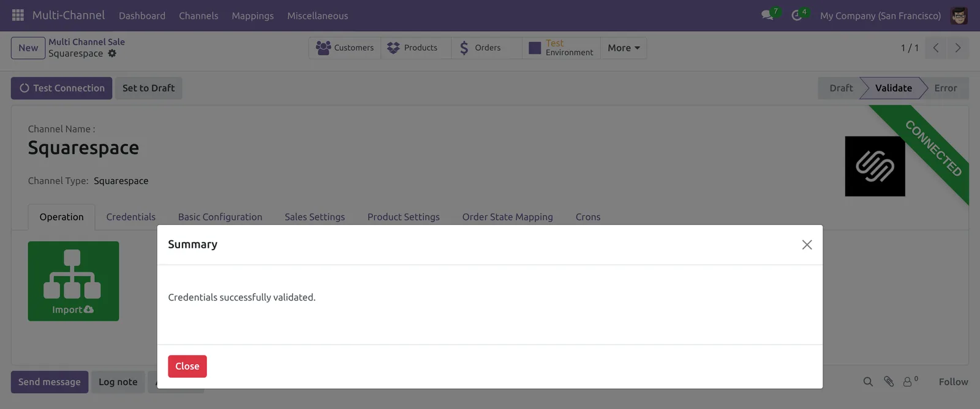Screen dimensions: 980x409
Task: Toggle the Test Environment button
Action: tap(561, 48)
